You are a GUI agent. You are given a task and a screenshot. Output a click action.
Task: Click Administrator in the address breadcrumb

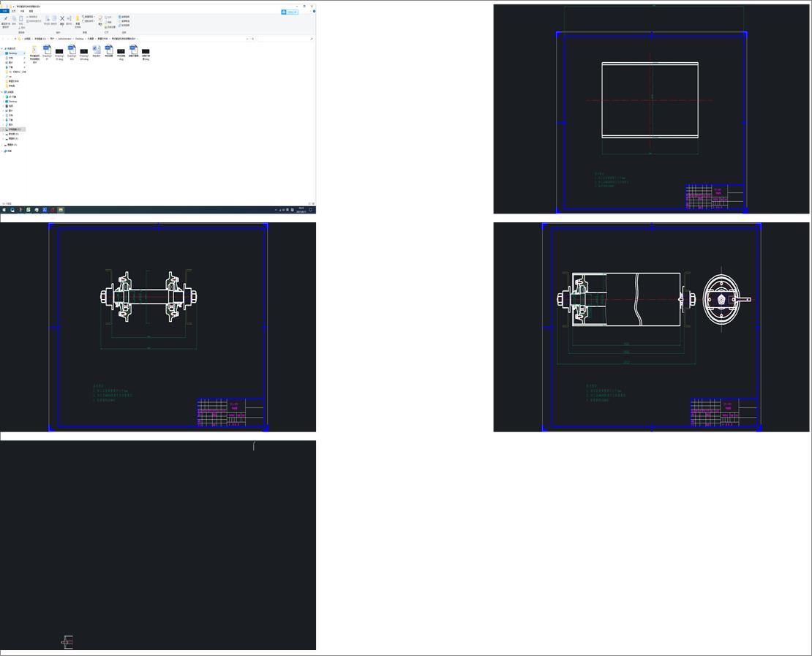click(x=64, y=39)
